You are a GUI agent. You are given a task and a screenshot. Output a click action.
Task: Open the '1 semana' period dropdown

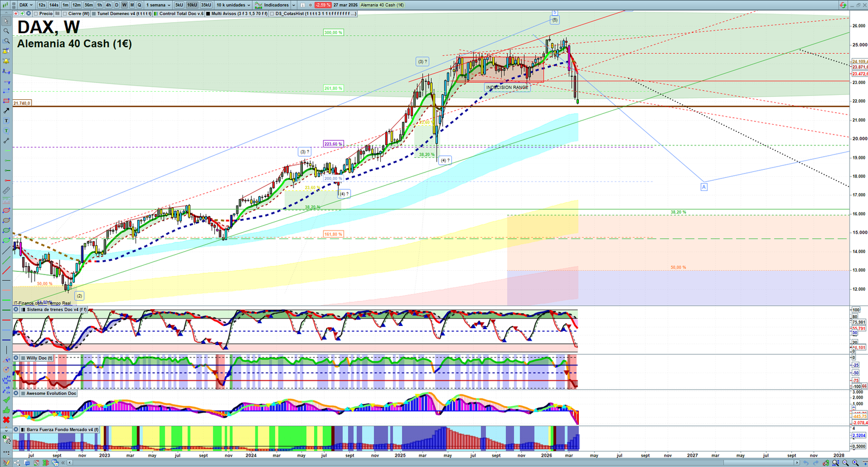(x=158, y=5)
